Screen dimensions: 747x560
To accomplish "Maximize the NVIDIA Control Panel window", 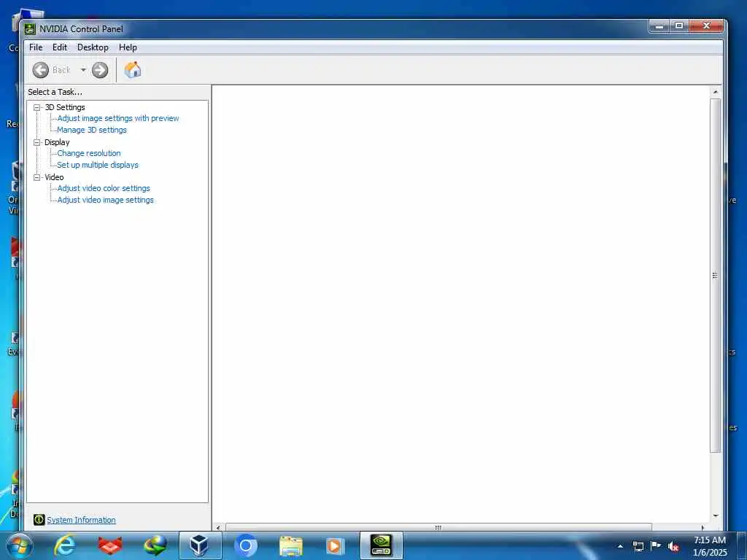I will pos(679,26).
